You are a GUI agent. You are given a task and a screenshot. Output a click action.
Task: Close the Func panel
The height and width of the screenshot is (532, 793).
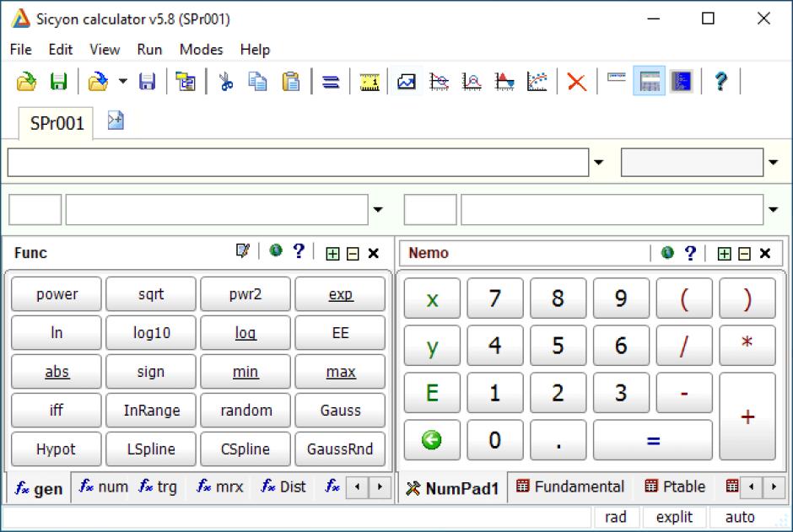tap(373, 253)
